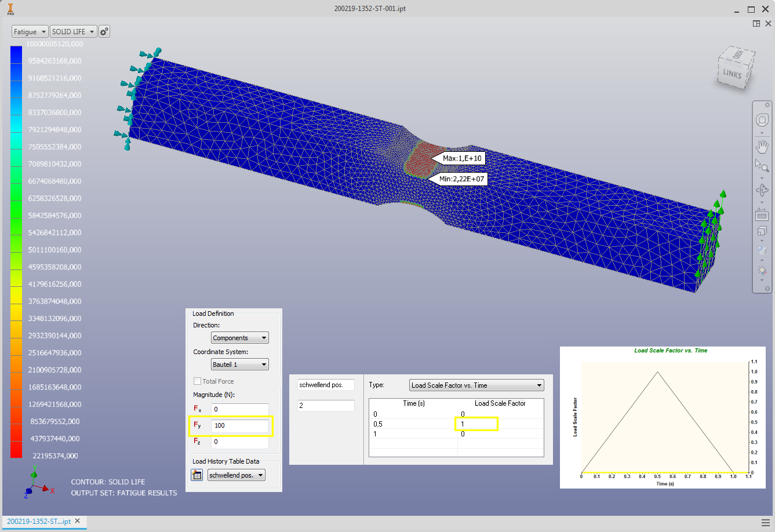Open the legend settings gear icon
775x532 pixels.
tap(104, 31)
